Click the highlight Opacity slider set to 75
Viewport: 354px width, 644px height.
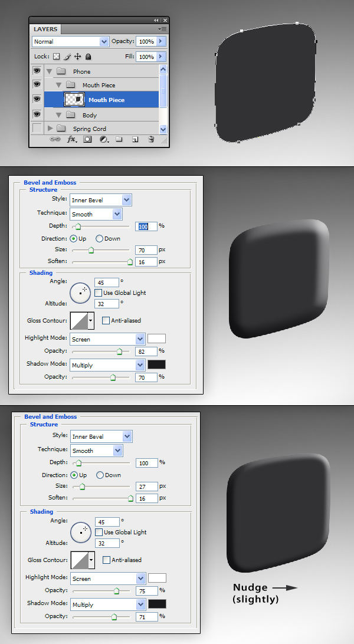click(116, 591)
